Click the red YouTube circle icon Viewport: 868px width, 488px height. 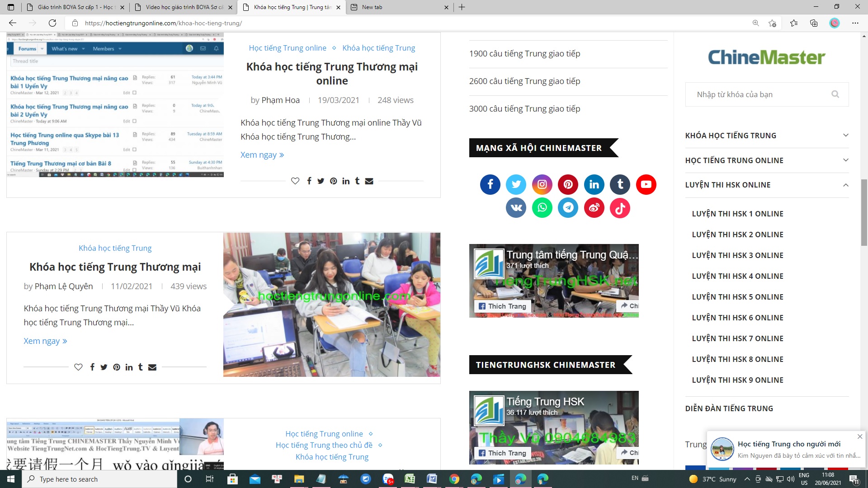[646, 184]
